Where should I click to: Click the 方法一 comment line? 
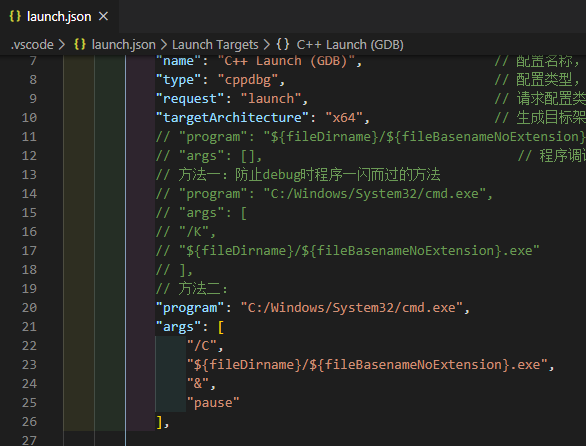point(298,175)
